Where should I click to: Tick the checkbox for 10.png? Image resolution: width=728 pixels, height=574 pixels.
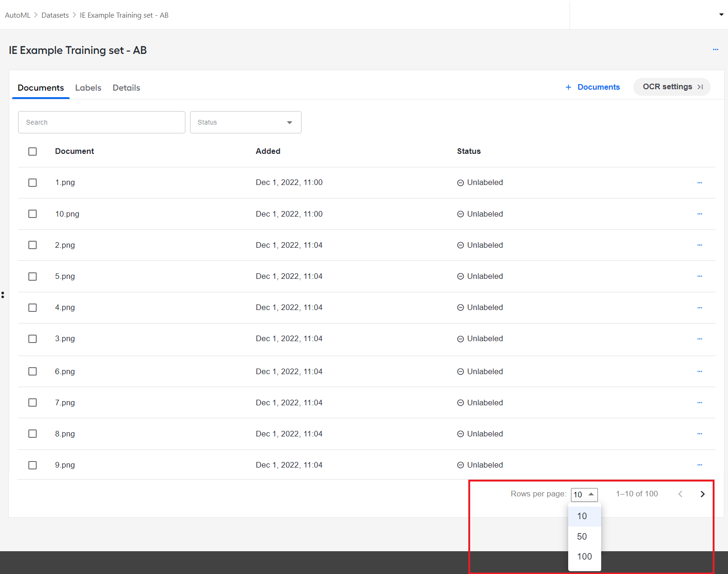[x=33, y=214]
